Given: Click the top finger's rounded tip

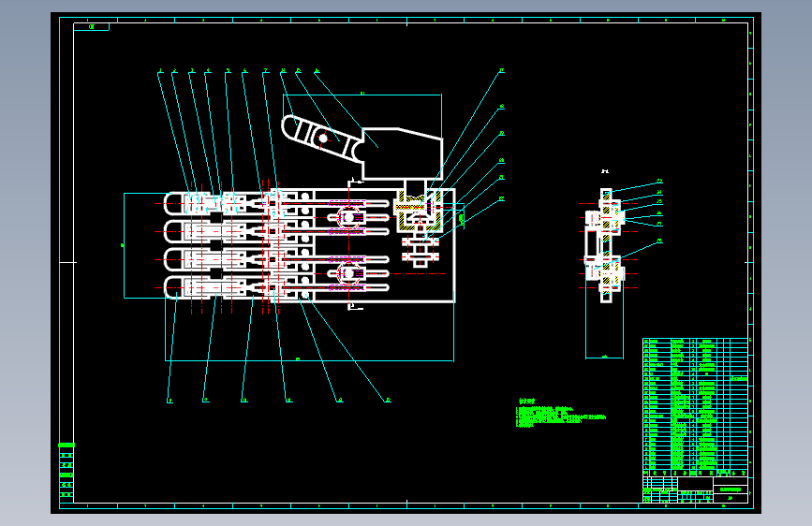Looking at the screenshot, I should click(173, 203).
